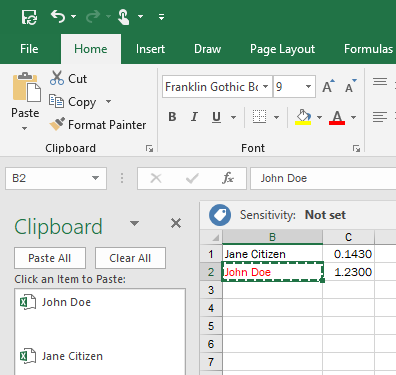Open the borders dropdown arrow
Image resolution: width=396 pixels, height=375 pixels.
pos(276,117)
